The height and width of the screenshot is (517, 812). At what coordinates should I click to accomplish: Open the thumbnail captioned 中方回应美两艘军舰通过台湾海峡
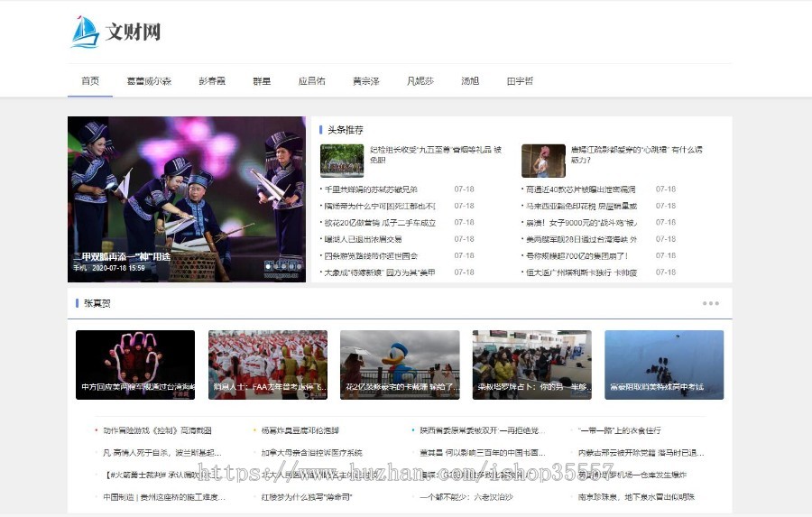(135, 365)
